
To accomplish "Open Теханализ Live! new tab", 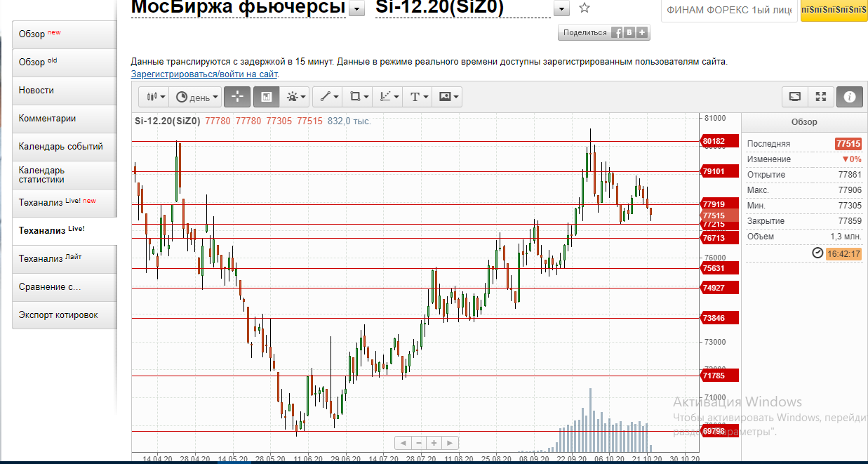I will click(x=65, y=203).
